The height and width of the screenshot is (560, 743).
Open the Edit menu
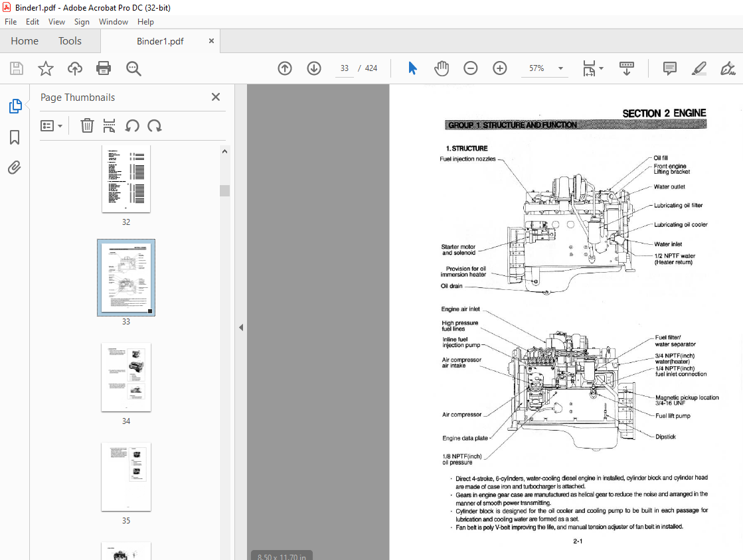click(33, 22)
